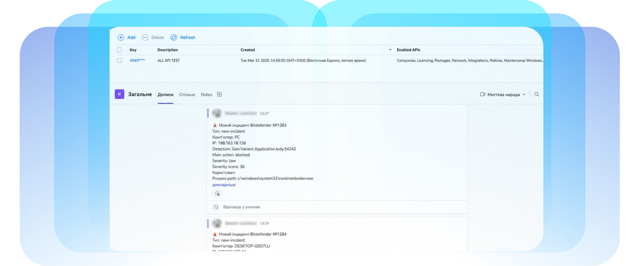
Task: Add a new tab with plus icon
Action: (x=219, y=94)
